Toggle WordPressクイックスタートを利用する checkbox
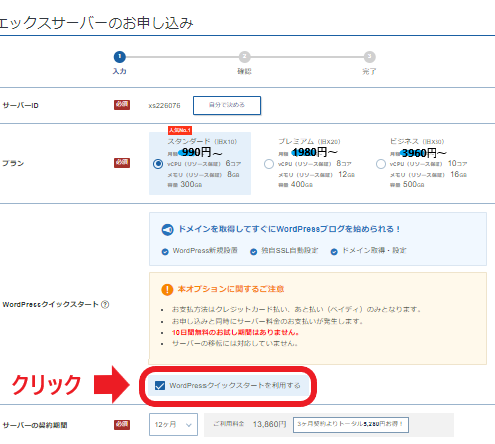 (x=160, y=386)
